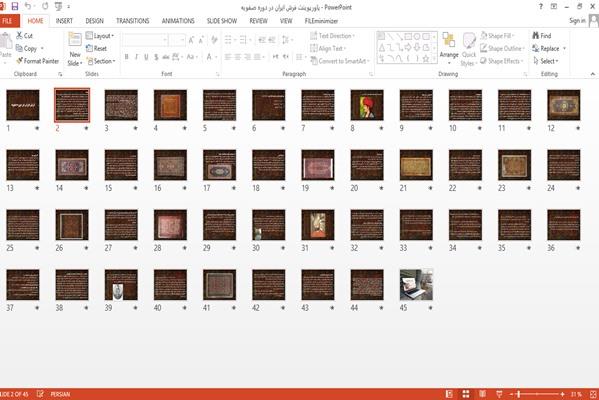Screen dimensions: 599x400
Task: Select slide 12 carpet thumbnail
Action: [564, 105]
